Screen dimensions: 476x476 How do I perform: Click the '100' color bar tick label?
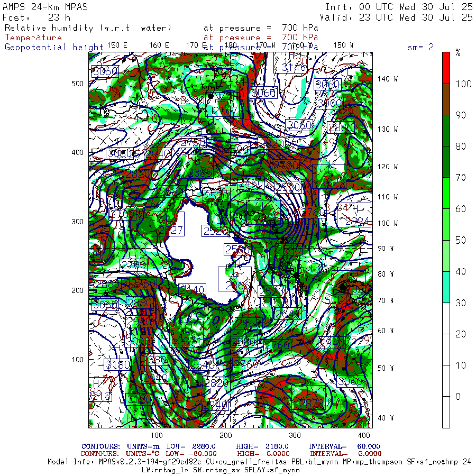pyautogui.click(x=463, y=84)
